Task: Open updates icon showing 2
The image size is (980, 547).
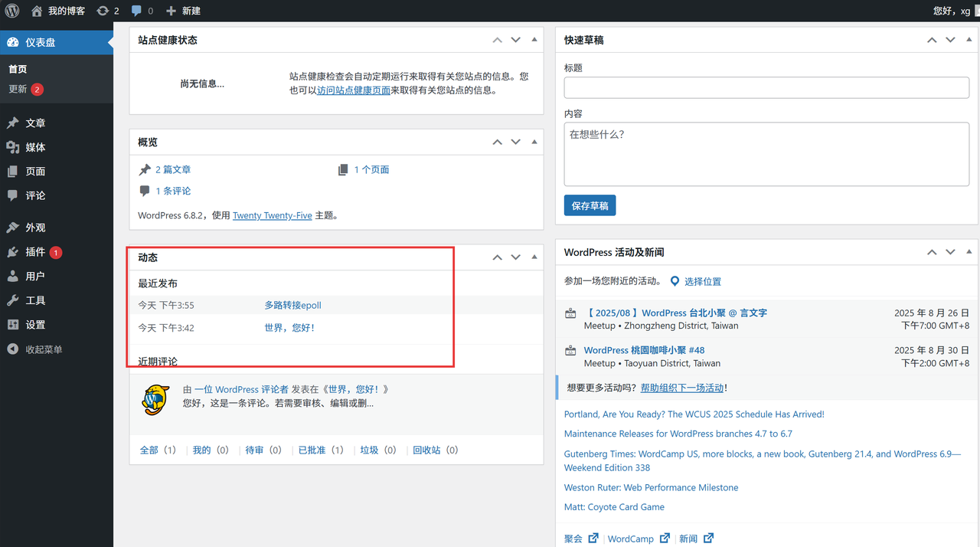Action: click(108, 11)
